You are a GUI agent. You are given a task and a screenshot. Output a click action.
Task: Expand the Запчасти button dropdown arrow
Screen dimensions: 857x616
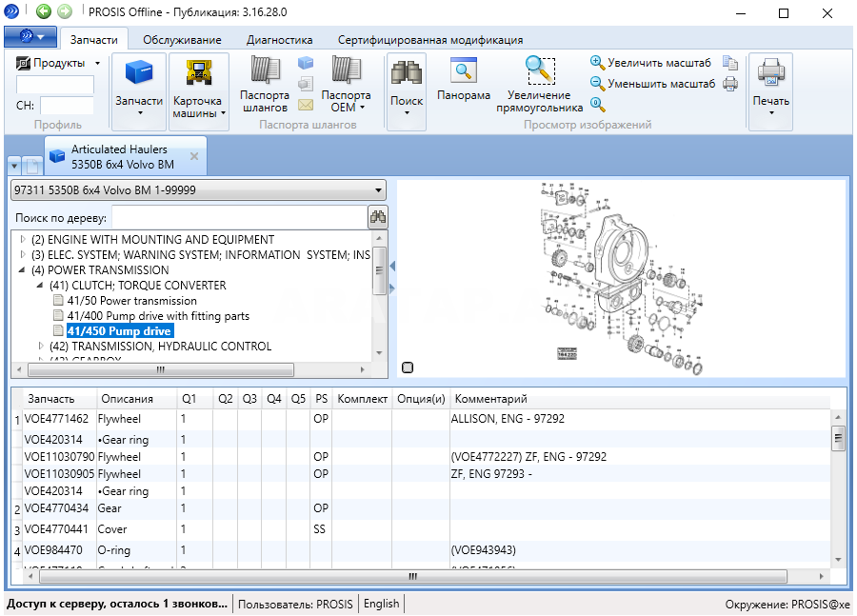[x=140, y=113]
